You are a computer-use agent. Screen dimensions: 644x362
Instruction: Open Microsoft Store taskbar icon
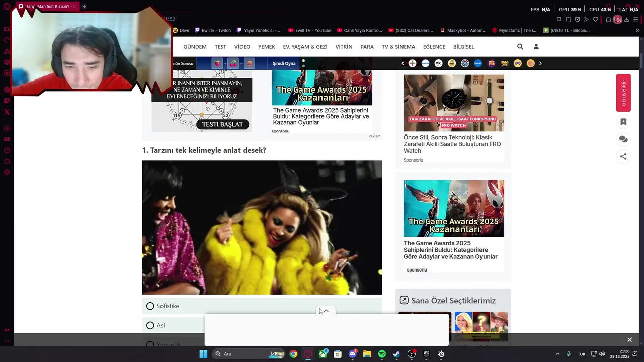point(338,354)
